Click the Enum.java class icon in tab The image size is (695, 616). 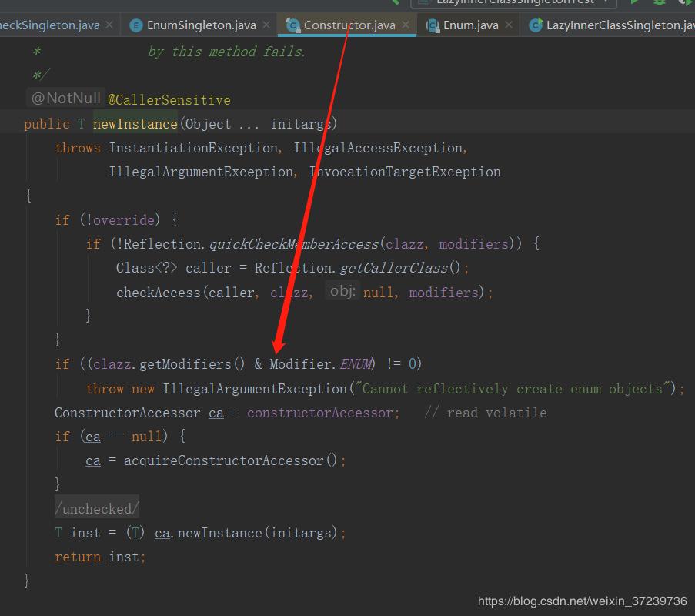click(x=433, y=25)
